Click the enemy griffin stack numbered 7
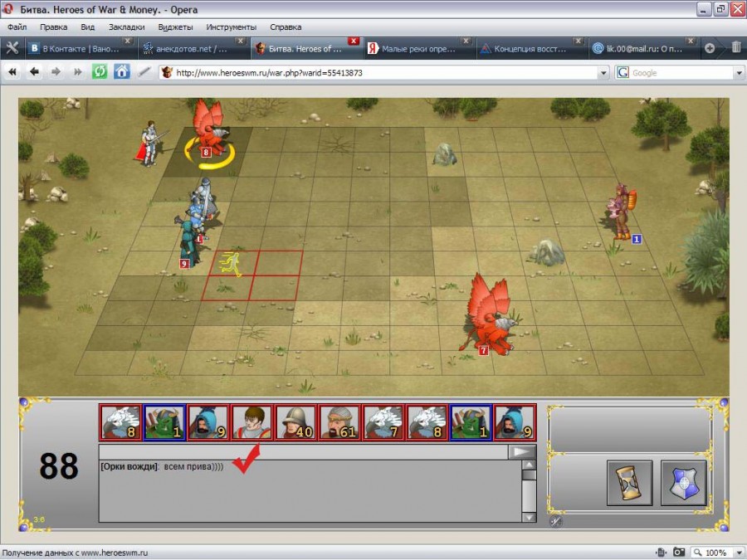 (488, 319)
